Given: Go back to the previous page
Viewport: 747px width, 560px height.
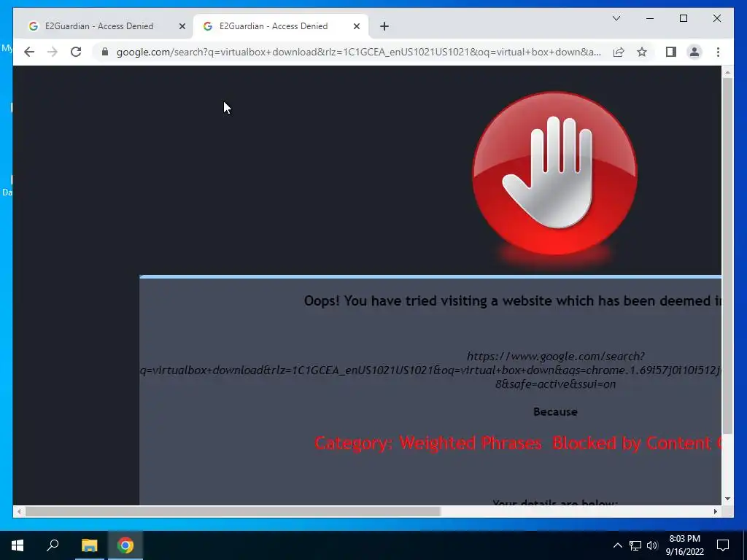Looking at the screenshot, I should (x=29, y=52).
